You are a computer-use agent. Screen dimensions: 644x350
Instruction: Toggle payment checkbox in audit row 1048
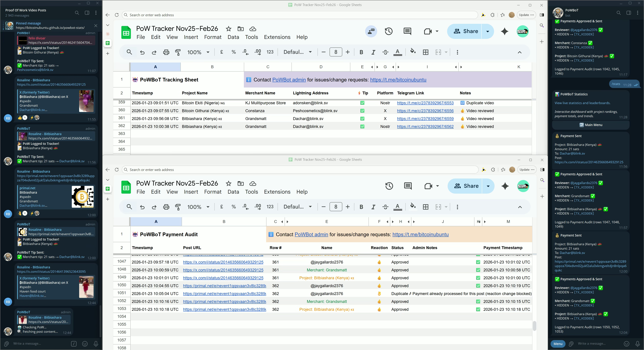pos(478,270)
